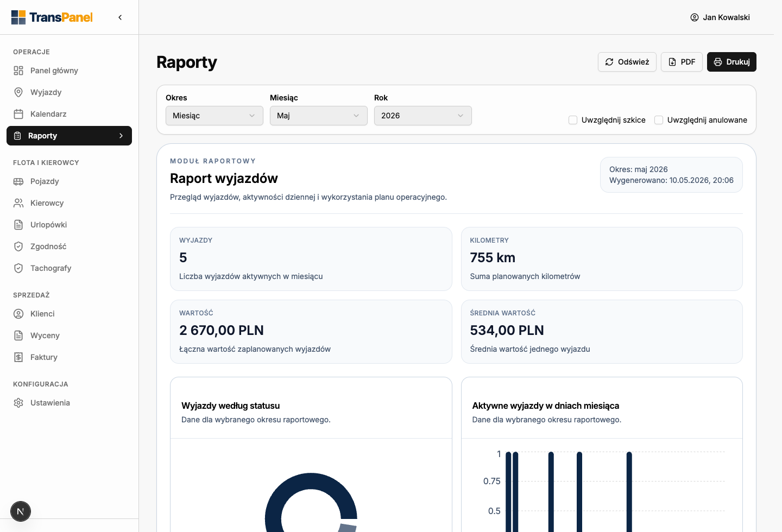Click the Urlopówki document icon
The width and height of the screenshot is (782, 532).
coord(18,225)
